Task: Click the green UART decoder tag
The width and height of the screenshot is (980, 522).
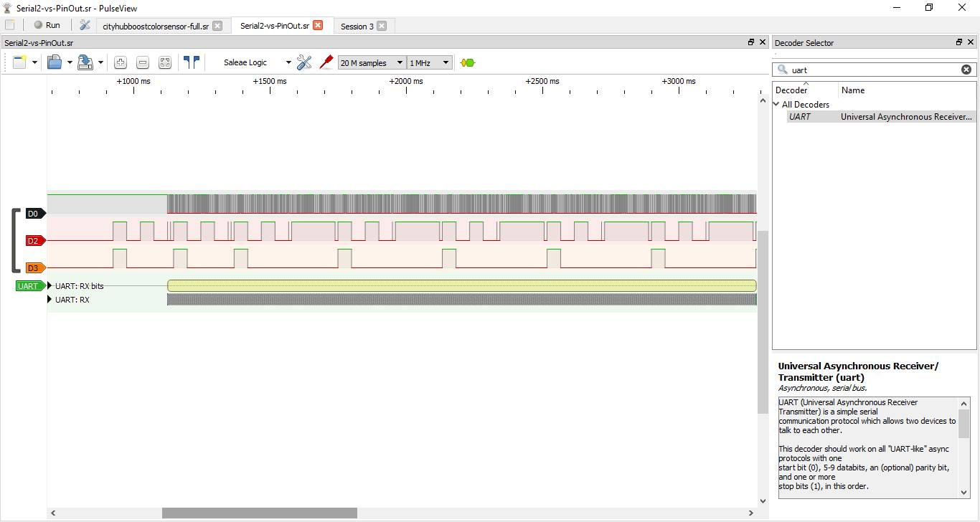Action: (x=28, y=285)
